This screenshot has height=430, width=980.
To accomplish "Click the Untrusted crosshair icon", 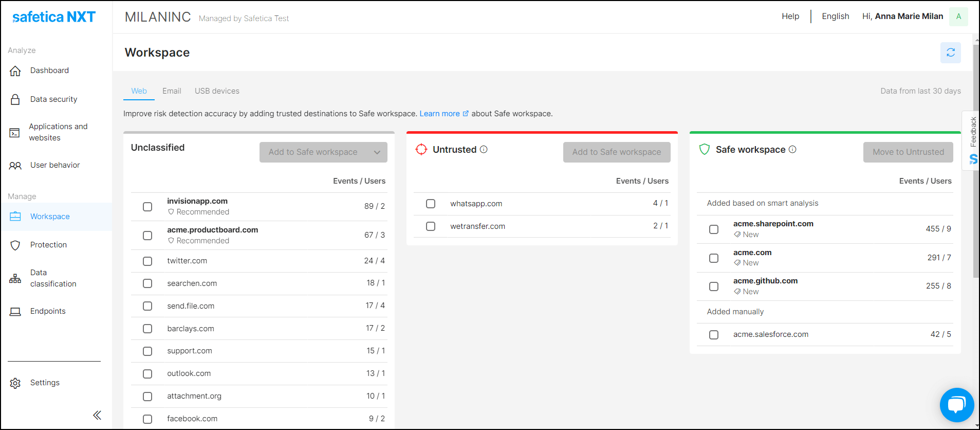I will click(x=421, y=149).
